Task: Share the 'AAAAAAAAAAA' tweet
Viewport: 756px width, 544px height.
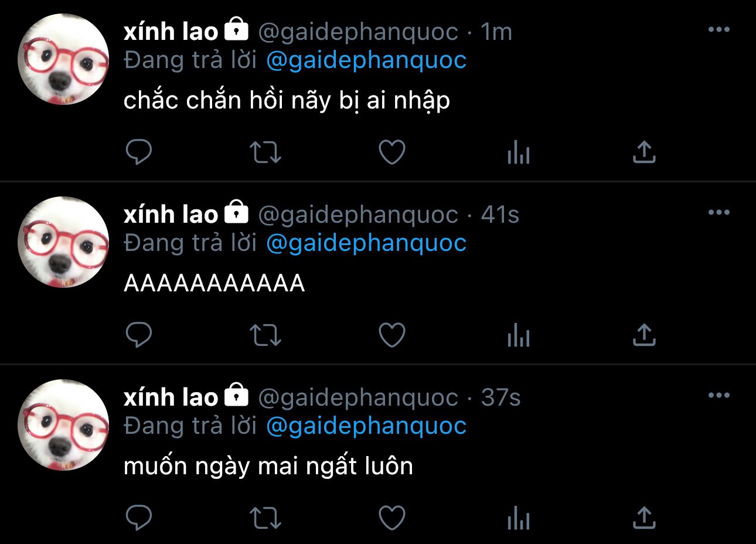Action: (x=644, y=335)
